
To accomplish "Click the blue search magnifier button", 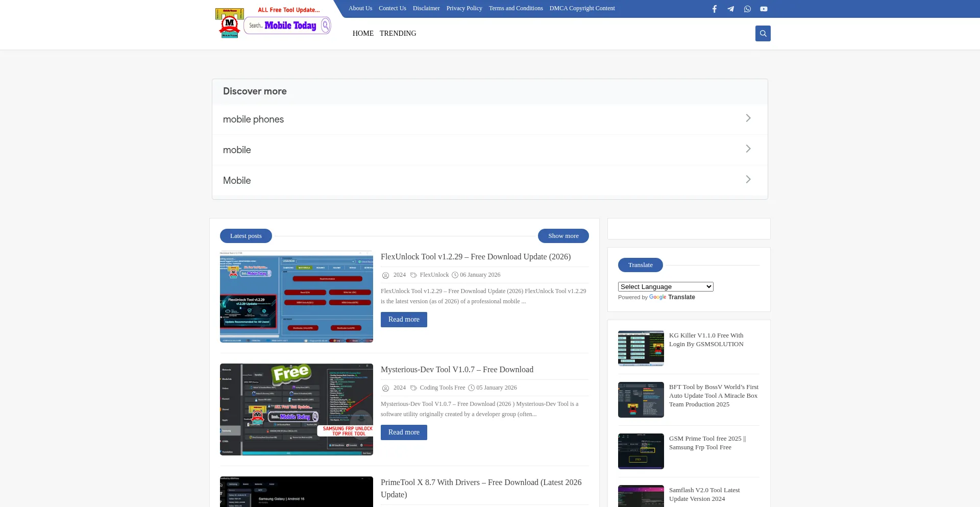I will [763, 33].
